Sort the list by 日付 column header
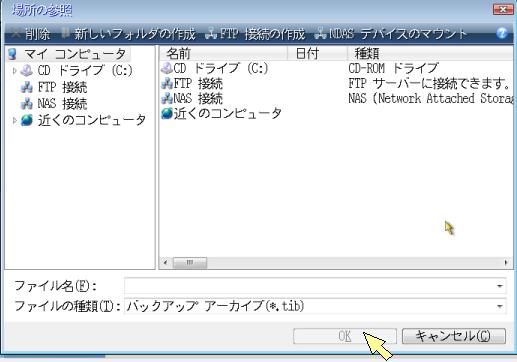This screenshot has width=517, height=362. coord(317,53)
